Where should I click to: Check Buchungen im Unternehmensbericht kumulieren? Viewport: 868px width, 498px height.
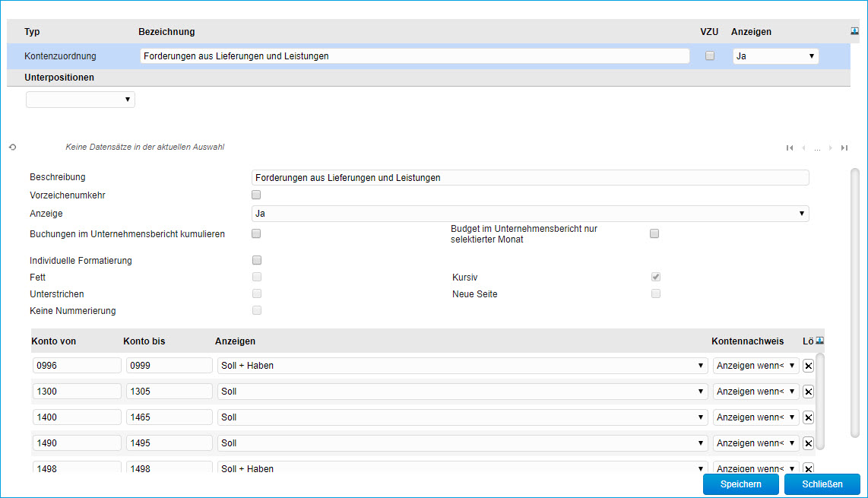[x=255, y=233]
